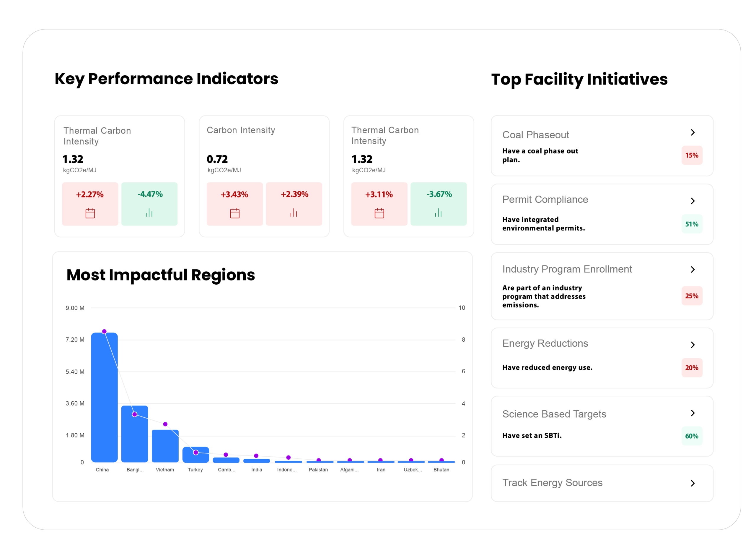Open Industry Program Enrollment chevron arrow
The height and width of the screenshot is (548, 756).
coord(693,270)
